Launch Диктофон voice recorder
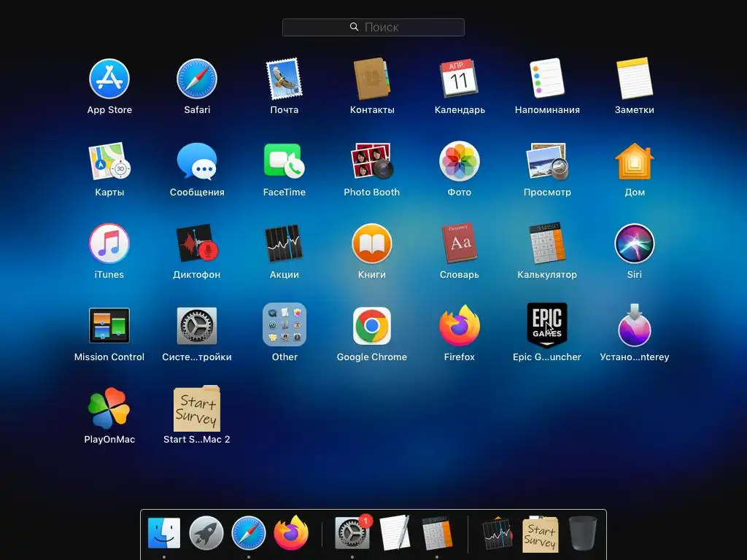The image size is (747, 560). click(x=197, y=244)
